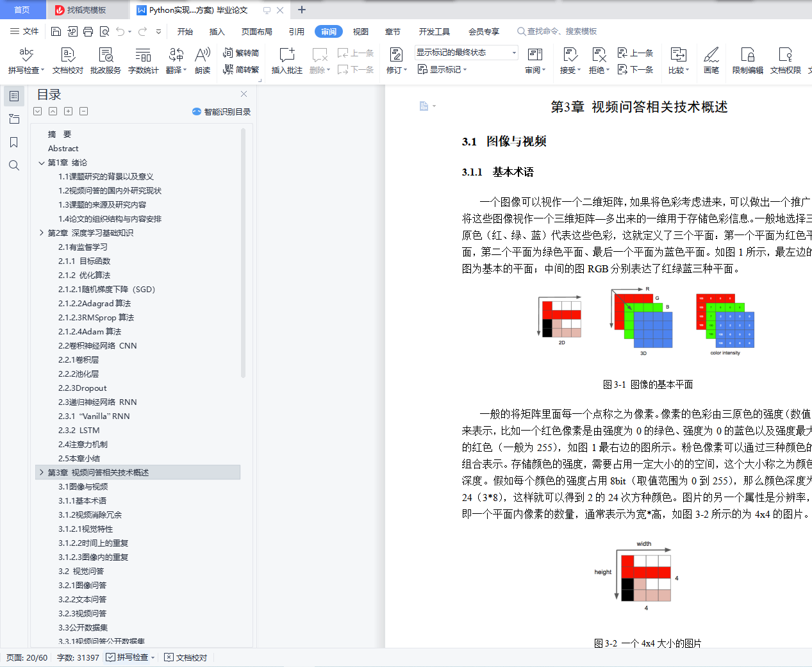Click the 修订 track changes icon
Screen dimensions: 812x667
396,55
